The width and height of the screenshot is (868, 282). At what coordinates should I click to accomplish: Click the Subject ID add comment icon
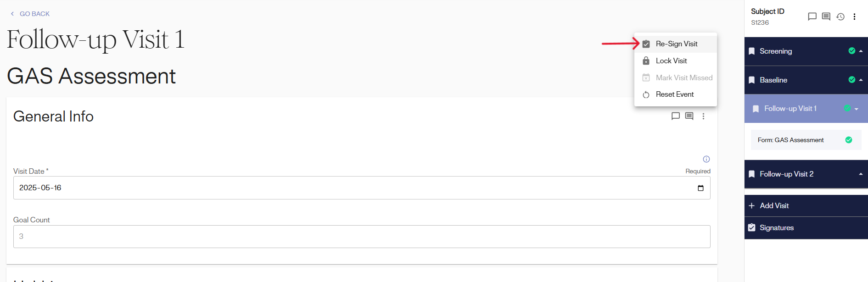(812, 17)
